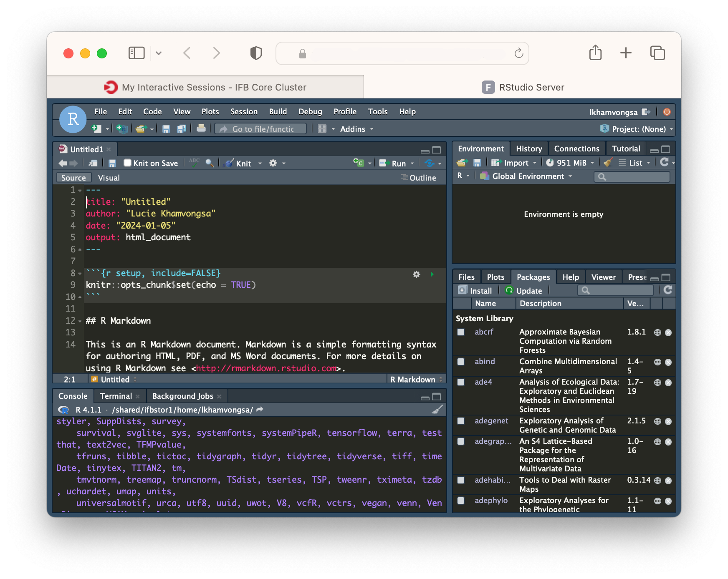The image size is (728, 579).
Task: Open the Knit options dropdown arrow
Action: click(x=260, y=163)
